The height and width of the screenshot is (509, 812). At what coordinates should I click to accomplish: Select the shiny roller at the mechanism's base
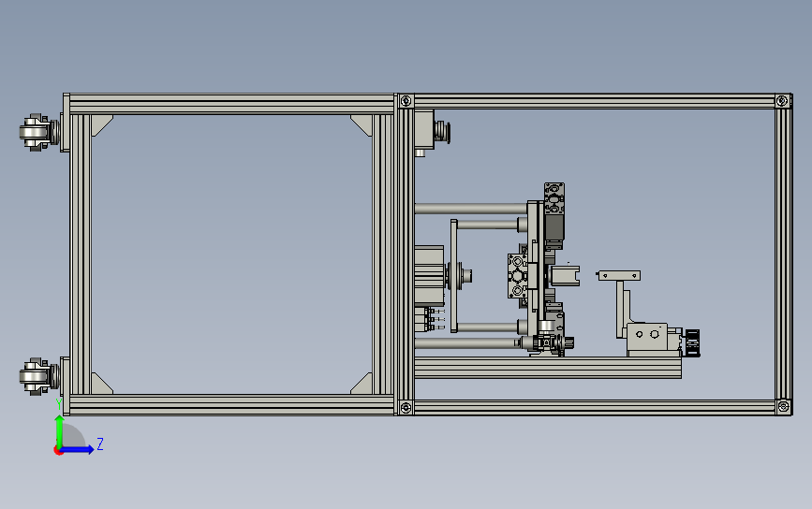tap(546, 326)
